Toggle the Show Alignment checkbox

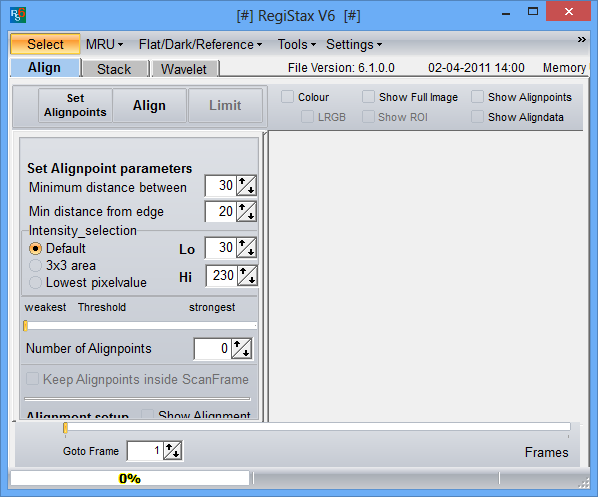(147, 415)
